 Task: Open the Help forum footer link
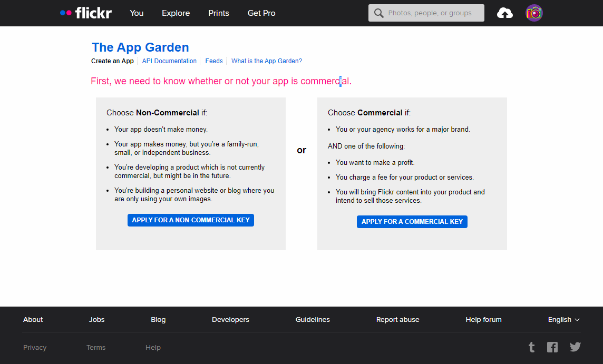483,319
